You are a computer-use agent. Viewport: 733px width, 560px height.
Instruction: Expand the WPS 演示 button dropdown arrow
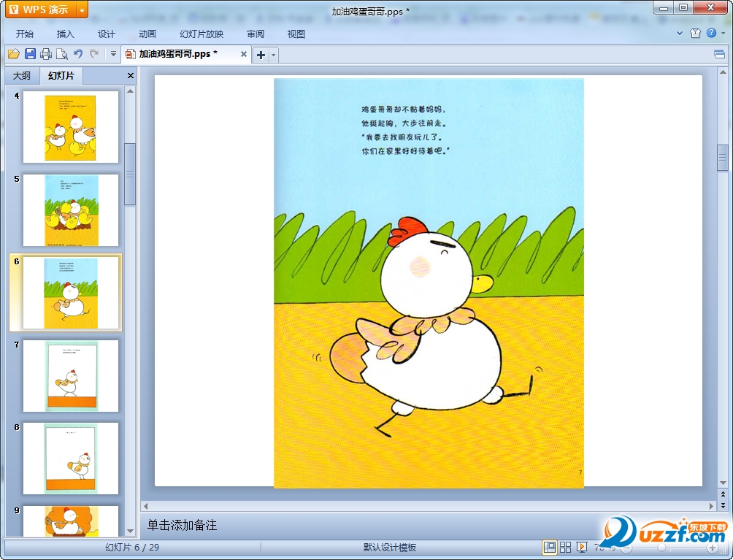[82, 9]
